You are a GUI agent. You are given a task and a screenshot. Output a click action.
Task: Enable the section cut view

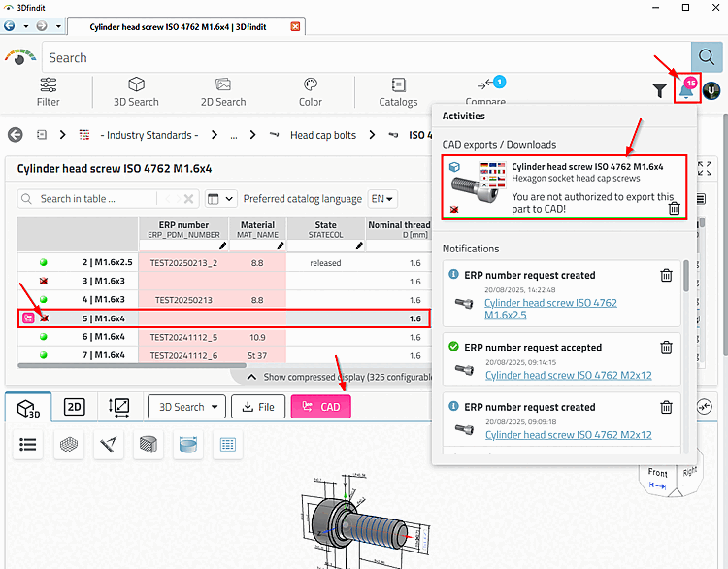tap(149, 445)
